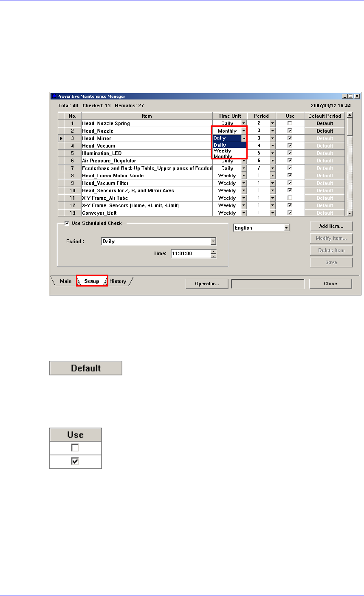This screenshot has height=596, width=364.
Task: Select the Head_Linear Motion Guide item cell
Action: (x=147, y=176)
